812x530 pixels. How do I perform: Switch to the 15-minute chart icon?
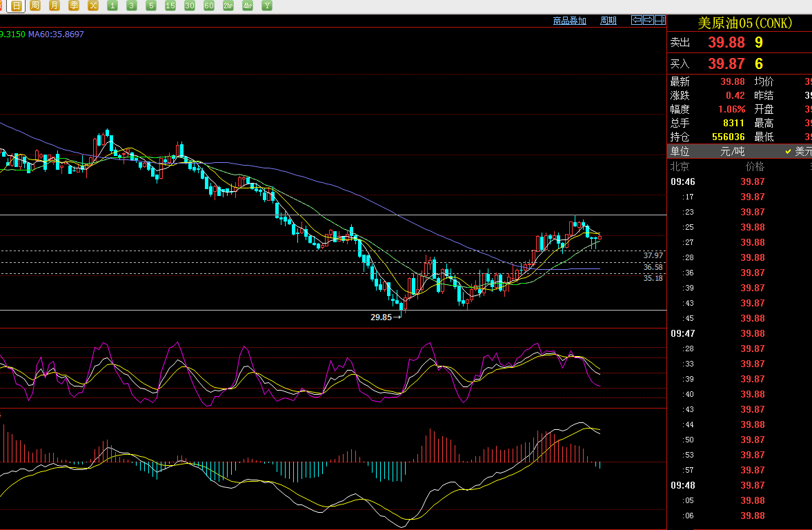pyautogui.click(x=170, y=6)
